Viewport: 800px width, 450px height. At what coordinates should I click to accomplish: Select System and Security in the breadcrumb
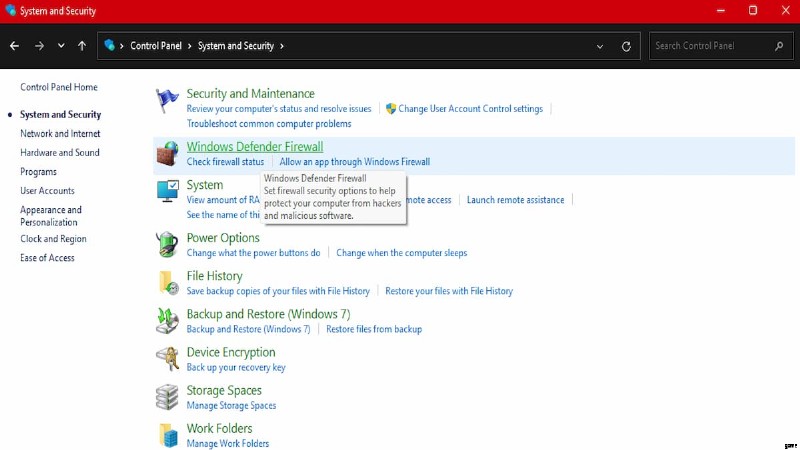click(236, 46)
